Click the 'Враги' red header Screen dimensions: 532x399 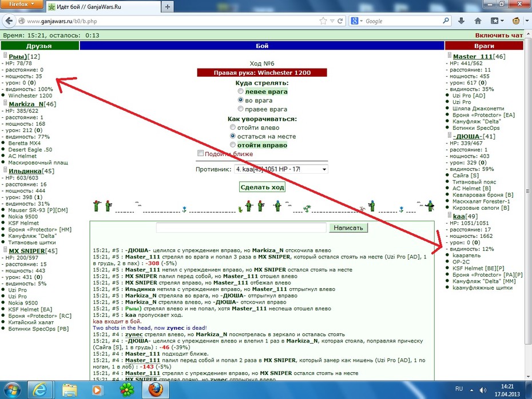point(484,46)
